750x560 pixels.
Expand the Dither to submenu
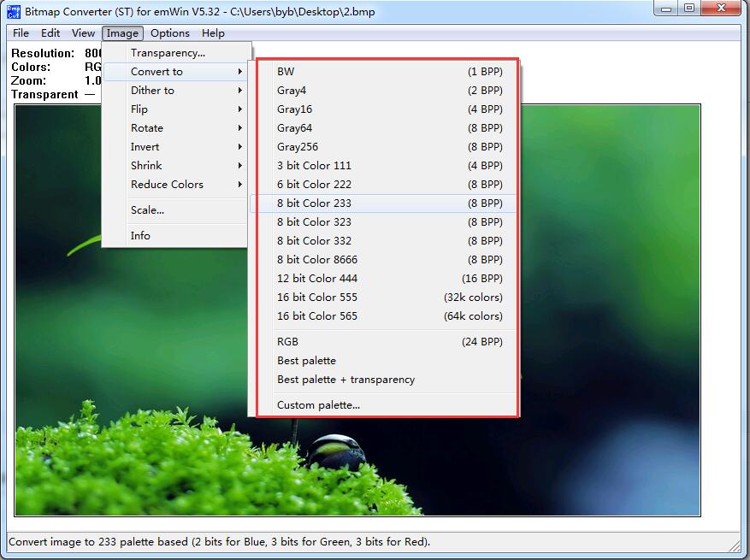176,91
